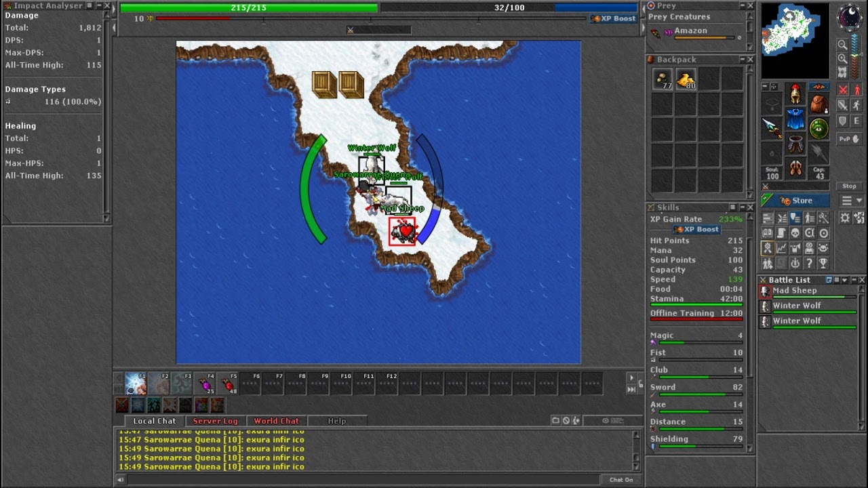Open the book icon in control buttons
Viewport: 868px width, 488px height.
pos(768,233)
